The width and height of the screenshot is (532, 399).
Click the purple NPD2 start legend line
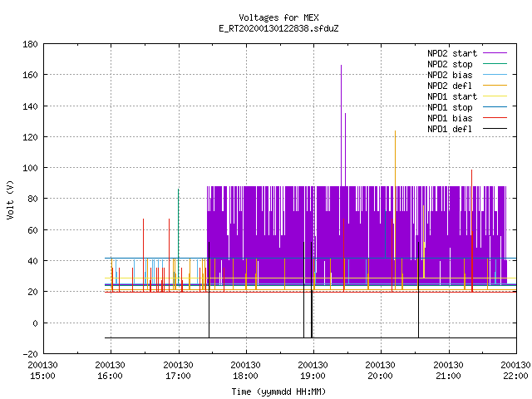tap(495, 53)
